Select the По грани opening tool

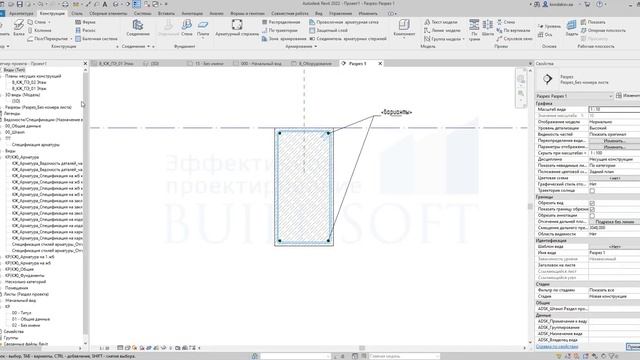[x=474, y=29]
